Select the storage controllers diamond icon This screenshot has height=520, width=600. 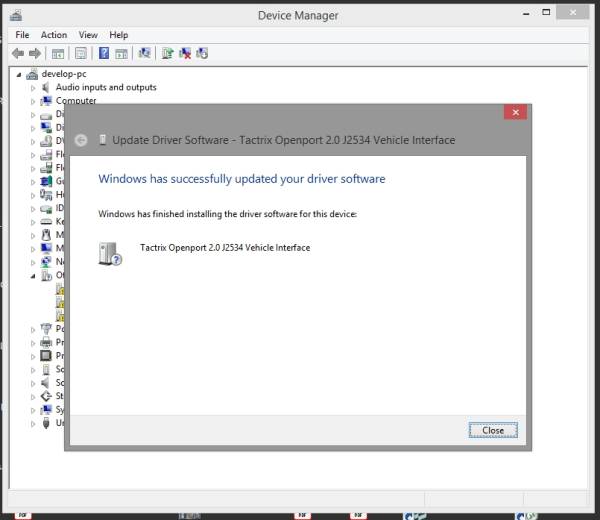46,396
